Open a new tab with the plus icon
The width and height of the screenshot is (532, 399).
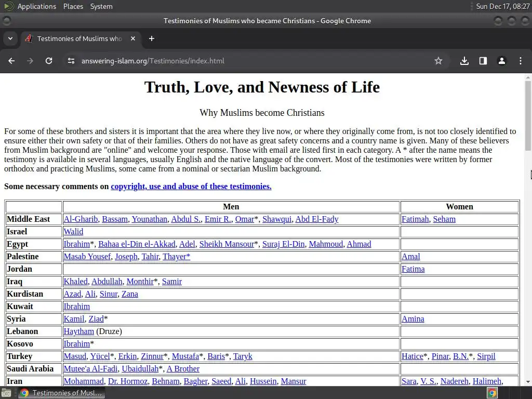pyautogui.click(x=152, y=38)
